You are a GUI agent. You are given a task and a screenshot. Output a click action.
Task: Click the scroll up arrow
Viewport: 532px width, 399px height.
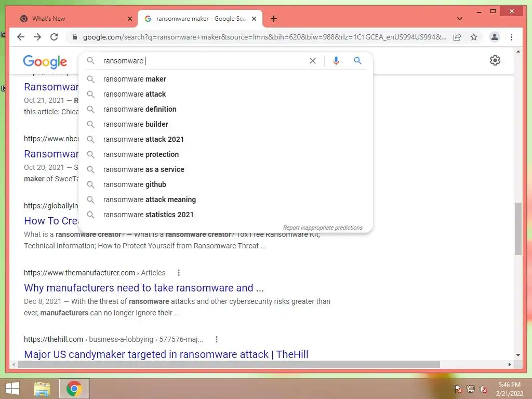[x=518, y=52]
